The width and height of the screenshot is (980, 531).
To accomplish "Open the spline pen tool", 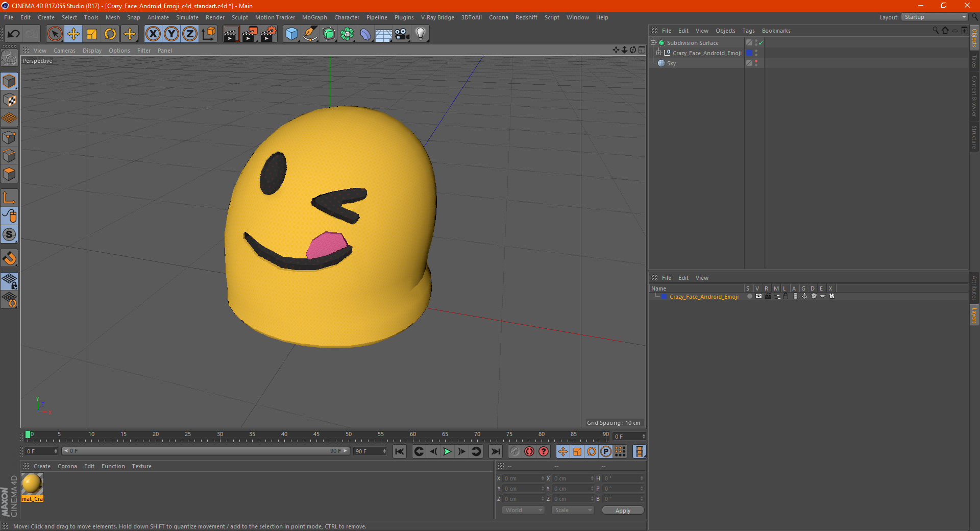I will click(x=310, y=34).
